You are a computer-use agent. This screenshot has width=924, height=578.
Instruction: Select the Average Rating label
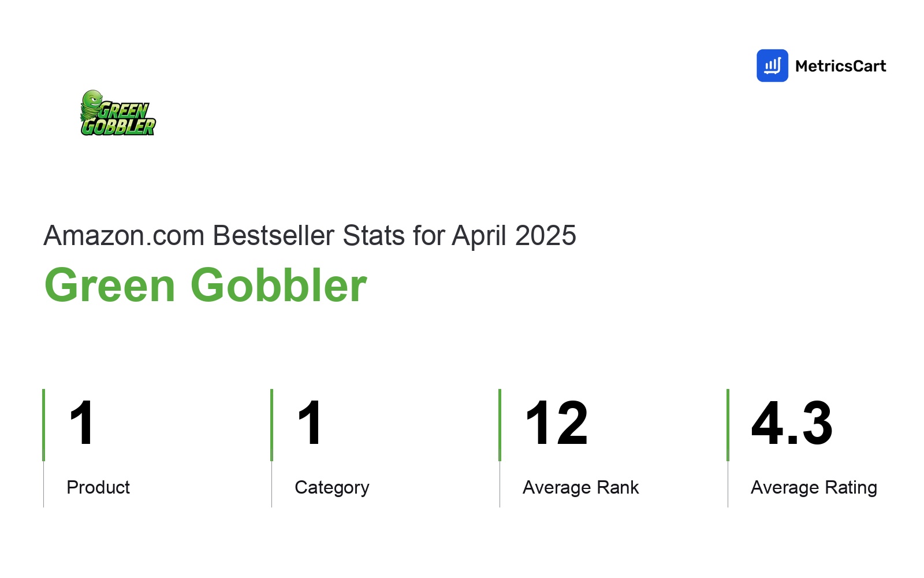(814, 488)
